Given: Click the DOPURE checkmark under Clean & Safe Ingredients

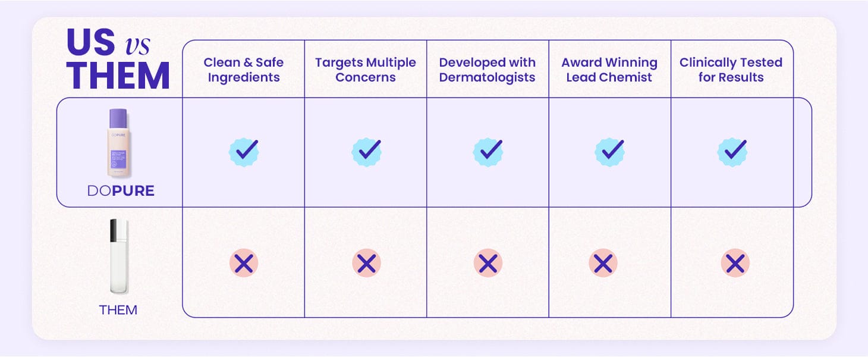Looking at the screenshot, I should click(244, 151).
